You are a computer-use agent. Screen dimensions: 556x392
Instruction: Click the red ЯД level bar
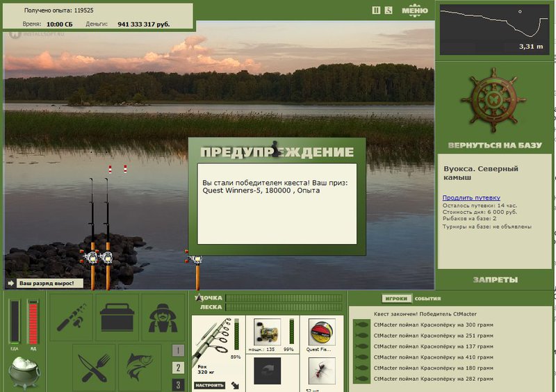tap(33, 322)
